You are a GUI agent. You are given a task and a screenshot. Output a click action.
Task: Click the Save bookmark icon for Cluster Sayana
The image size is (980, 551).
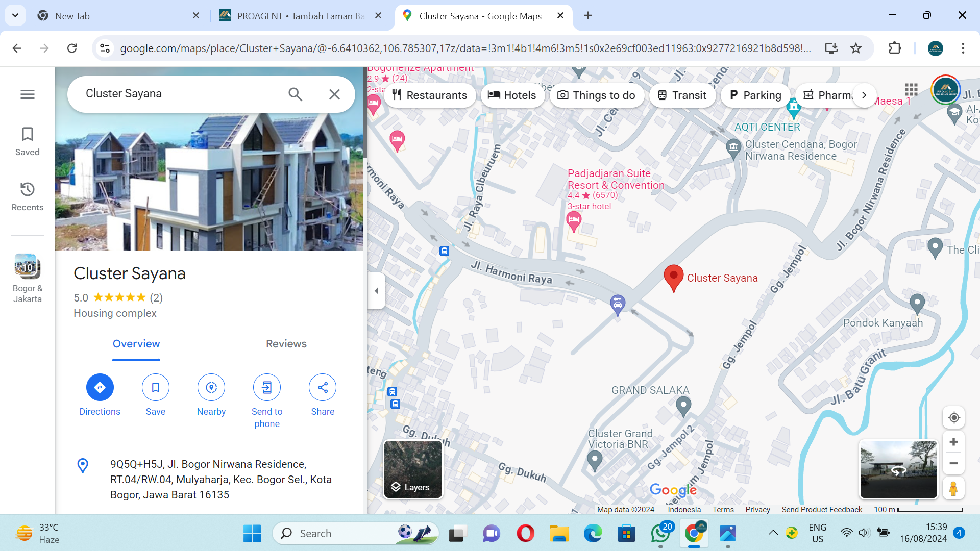click(155, 388)
